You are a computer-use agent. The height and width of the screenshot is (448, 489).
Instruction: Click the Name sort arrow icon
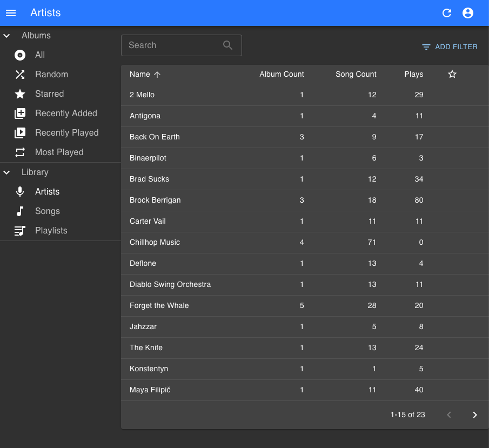[157, 74]
